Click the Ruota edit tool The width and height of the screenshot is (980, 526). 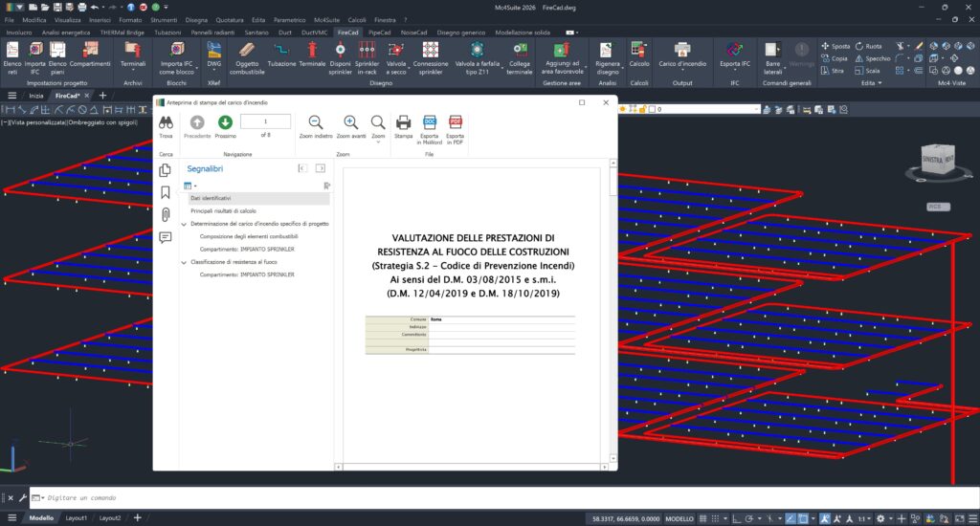pyautogui.click(x=869, y=46)
